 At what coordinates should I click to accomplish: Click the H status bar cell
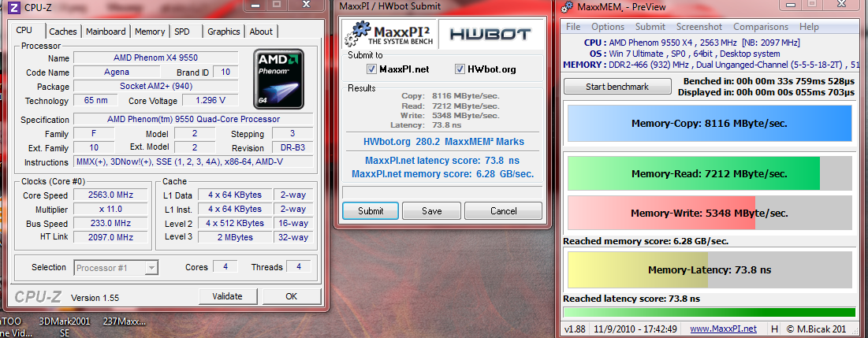(x=774, y=329)
